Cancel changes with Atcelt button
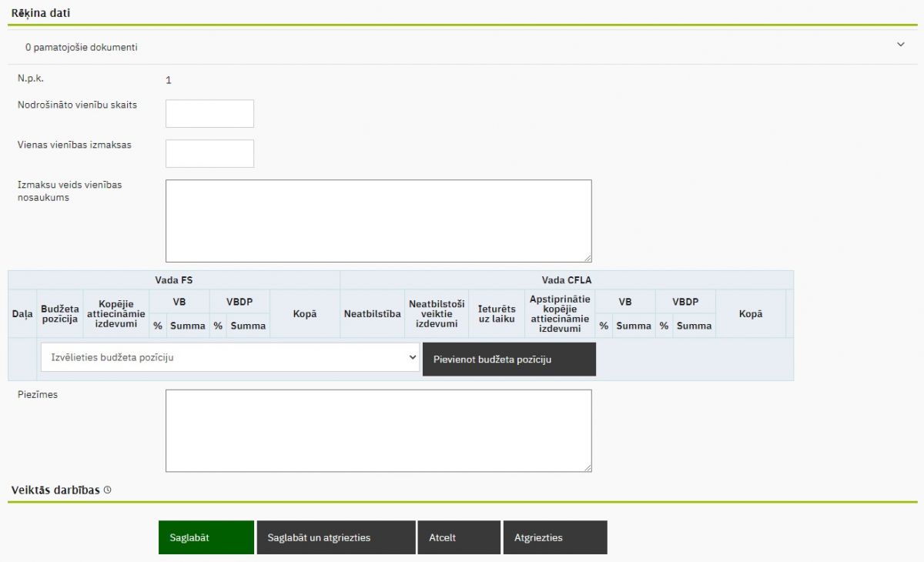Screen dimensions: 924x562 click(x=458, y=537)
